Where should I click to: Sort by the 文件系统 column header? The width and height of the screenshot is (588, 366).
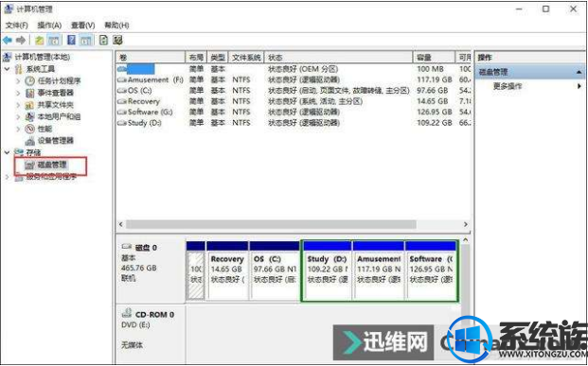point(246,58)
